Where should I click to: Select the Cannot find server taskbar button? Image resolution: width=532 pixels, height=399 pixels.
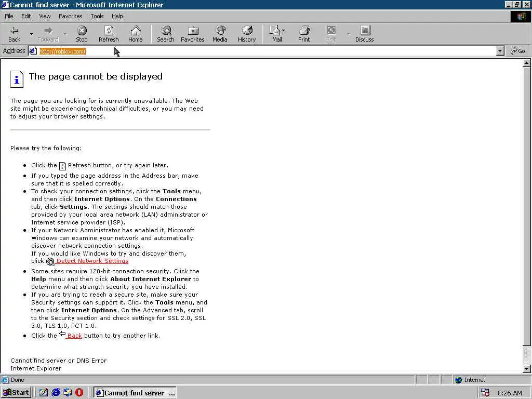[x=135, y=393]
